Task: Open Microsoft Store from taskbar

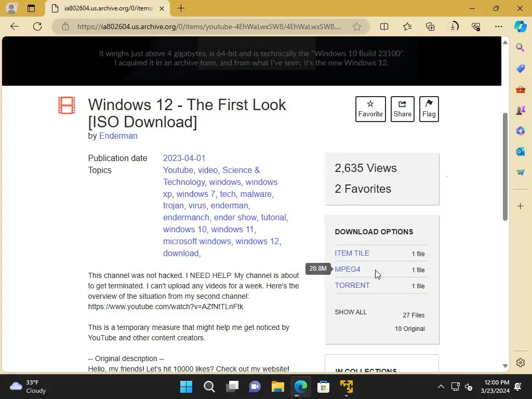Action: [323, 387]
